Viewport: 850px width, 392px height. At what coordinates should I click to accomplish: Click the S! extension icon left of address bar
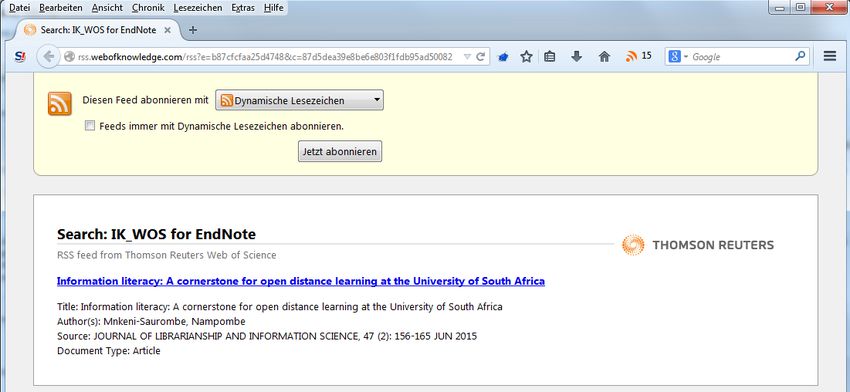point(20,56)
